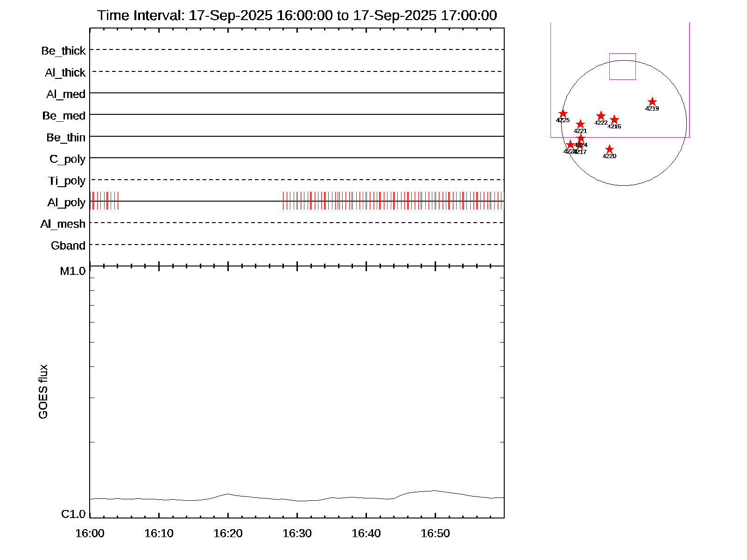This screenshot has height=560, width=747.
Task: Click the GOES flux axis title
Action: click(43, 392)
